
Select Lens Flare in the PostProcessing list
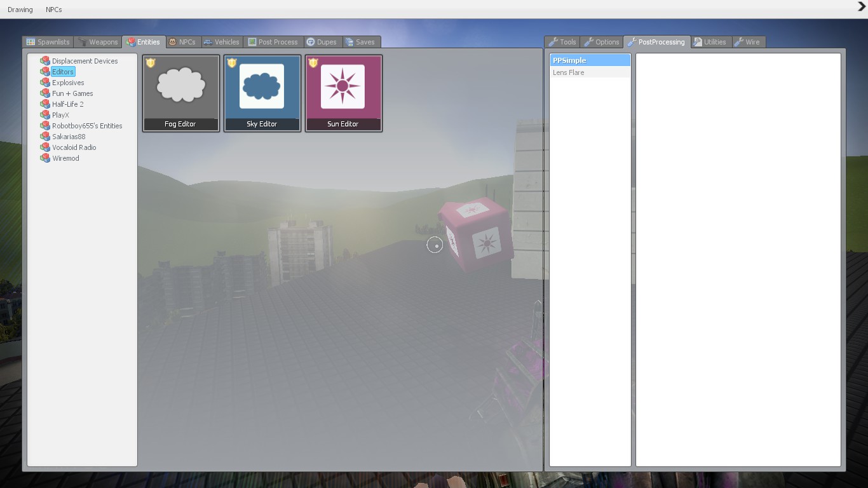568,72
